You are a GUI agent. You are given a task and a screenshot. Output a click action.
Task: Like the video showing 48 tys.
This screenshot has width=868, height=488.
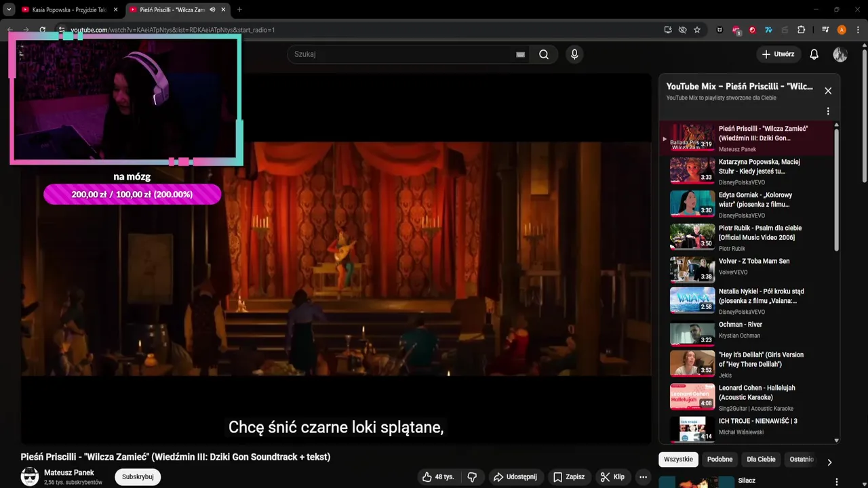[x=437, y=477]
